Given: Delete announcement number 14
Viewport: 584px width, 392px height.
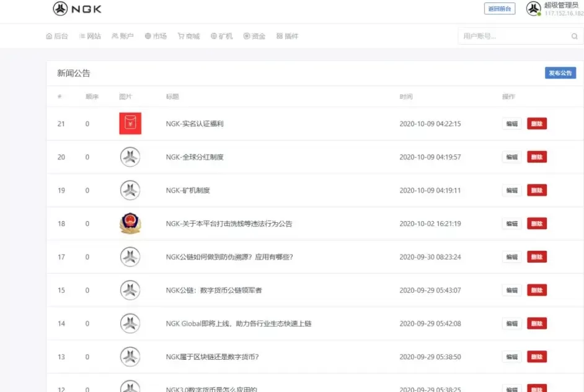Looking at the screenshot, I should [x=537, y=323].
